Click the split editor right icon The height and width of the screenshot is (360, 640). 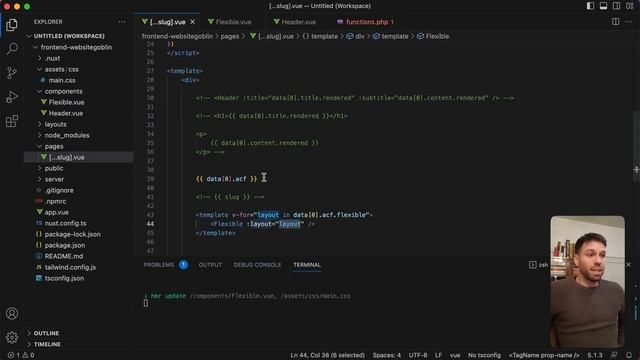point(616,22)
